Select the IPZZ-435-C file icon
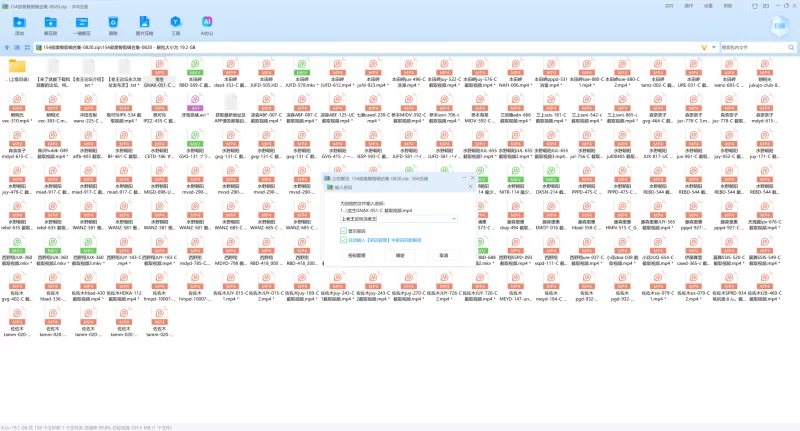This screenshot has width=800, height=431. tap(160, 102)
